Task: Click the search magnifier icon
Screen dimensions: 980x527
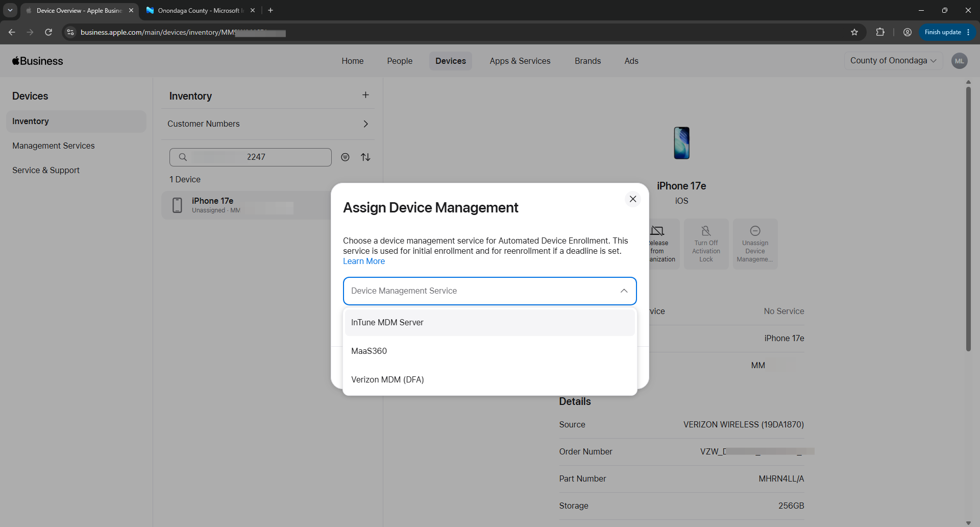Action: click(183, 157)
